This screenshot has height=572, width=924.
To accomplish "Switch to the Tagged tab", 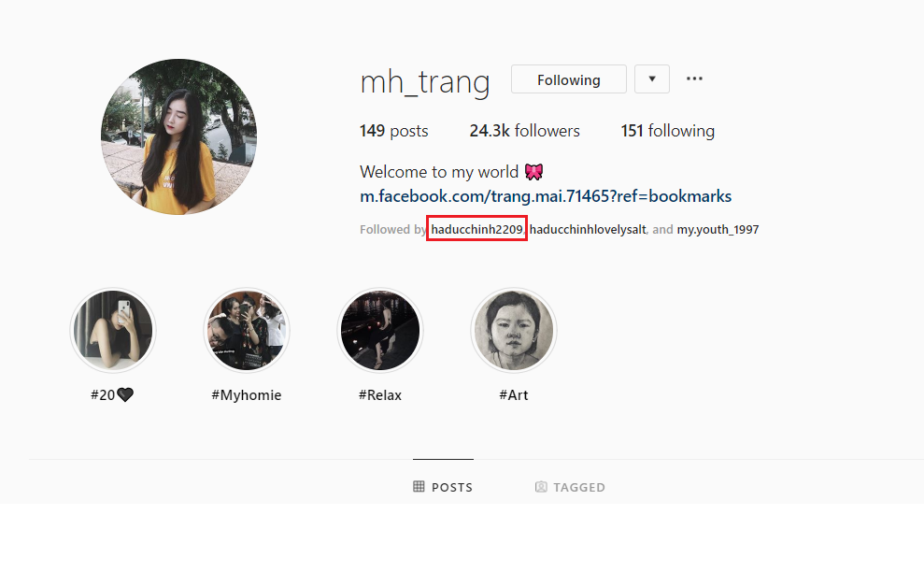I will pyautogui.click(x=570, y=487).
